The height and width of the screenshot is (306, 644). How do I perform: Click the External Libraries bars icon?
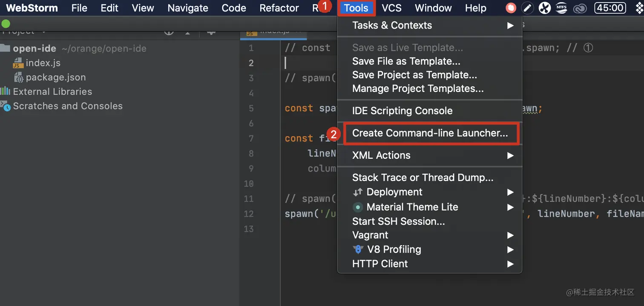5,91
